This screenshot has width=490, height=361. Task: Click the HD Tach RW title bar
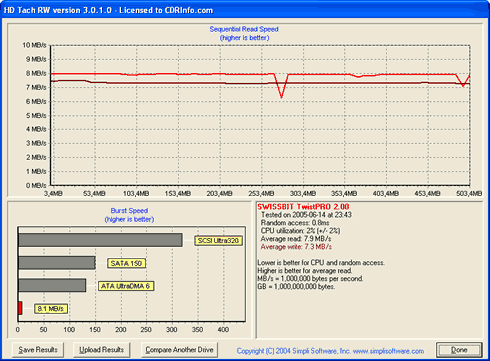[x=245, y=10]
